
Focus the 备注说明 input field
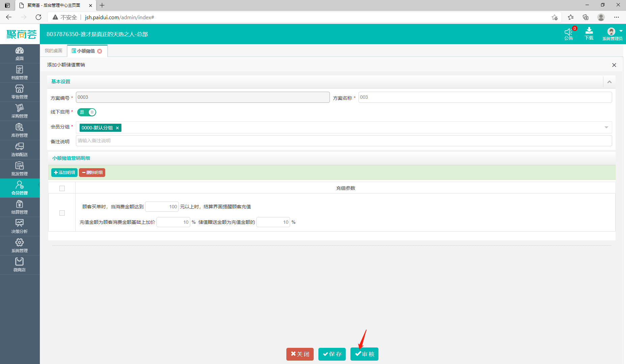(x=344, y=141)
